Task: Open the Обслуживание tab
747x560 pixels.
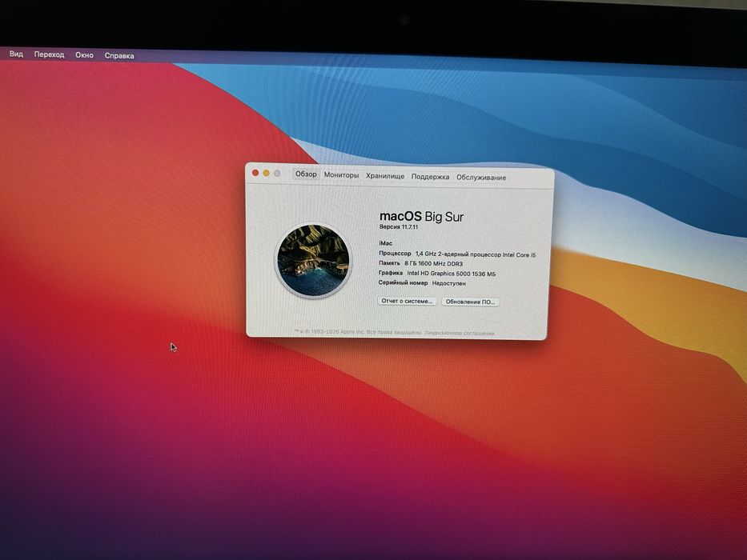Action: [481, 177]
